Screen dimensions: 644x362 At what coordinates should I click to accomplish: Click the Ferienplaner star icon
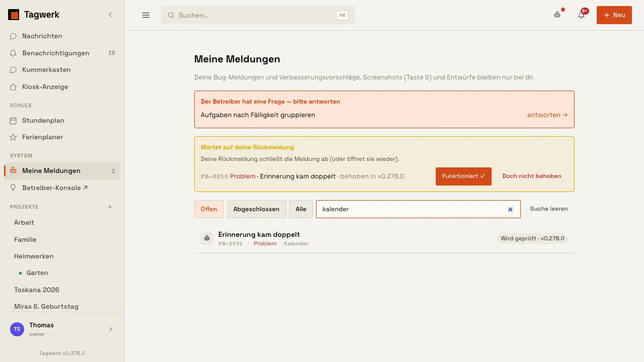tap(13, 137)
